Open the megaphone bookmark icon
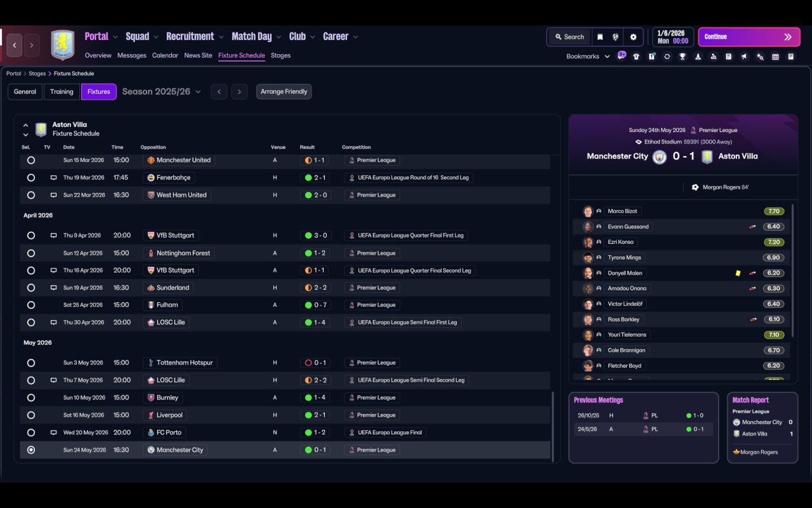The height and width of the screenshot is (508, 812). coord(744,57)
